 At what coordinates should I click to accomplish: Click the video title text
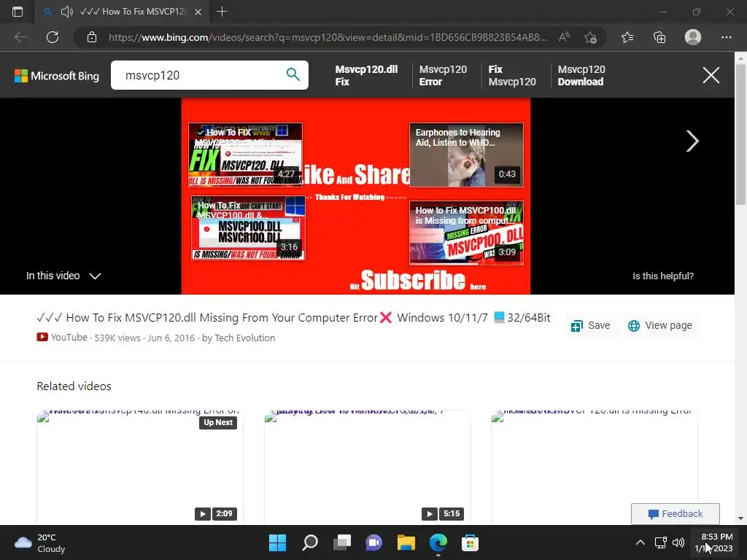pyautogui.click(x=293, y=318)
